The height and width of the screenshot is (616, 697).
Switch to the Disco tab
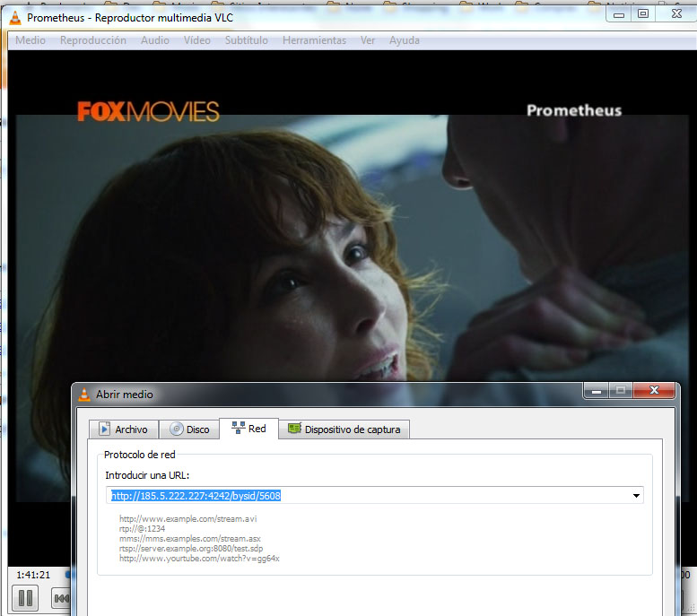(190, 429)
